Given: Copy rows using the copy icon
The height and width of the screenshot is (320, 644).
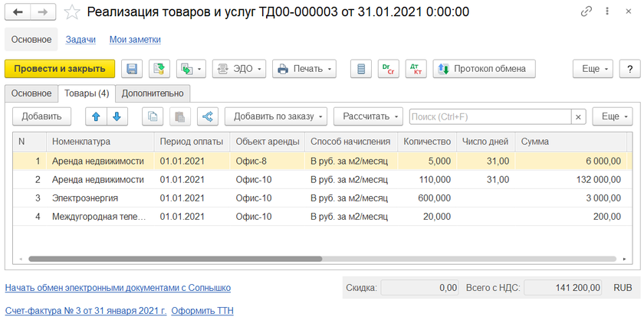Looking at the screenshot, I should (153, 116).
